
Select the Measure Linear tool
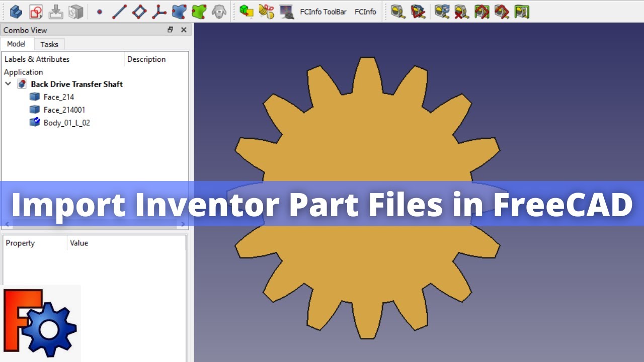coord(398,12)
